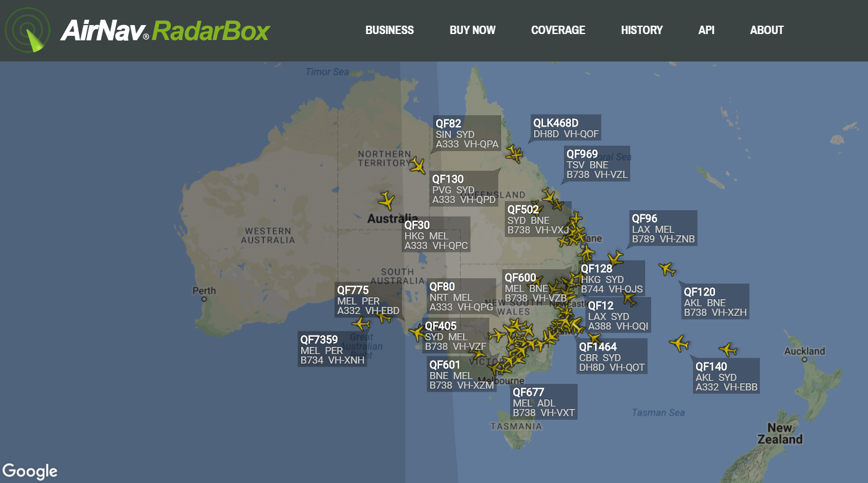This screenshot has height=483, width=868.
Task: Open the QF12 LAX SYD flight label
Action: point(619,316)
